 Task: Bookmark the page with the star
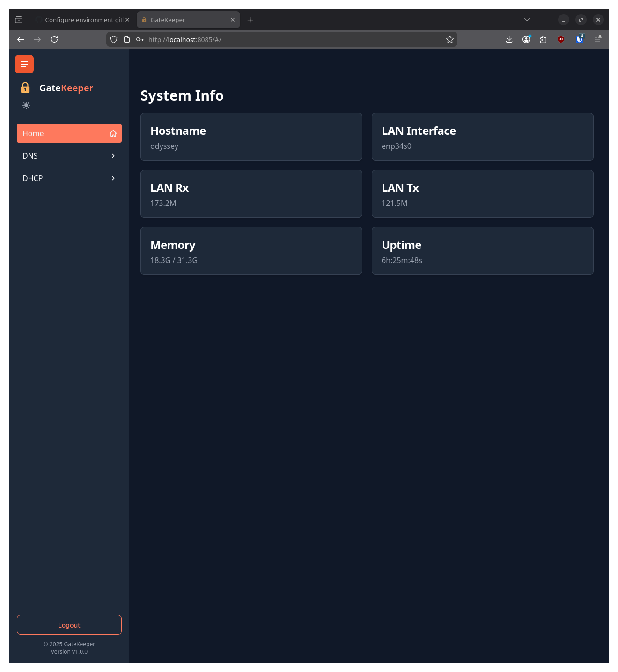449,39
